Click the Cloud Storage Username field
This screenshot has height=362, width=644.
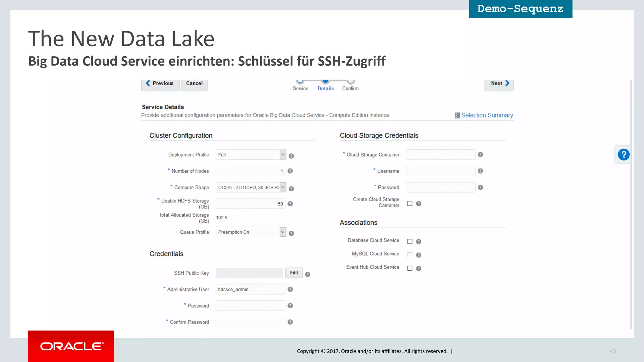point(441,171)
